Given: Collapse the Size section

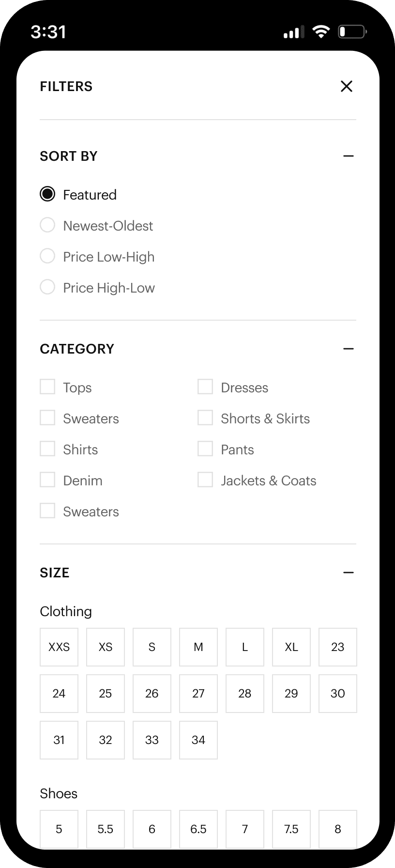Looking at the screenshot, I should pyautogui.click(x=349, y=573).
